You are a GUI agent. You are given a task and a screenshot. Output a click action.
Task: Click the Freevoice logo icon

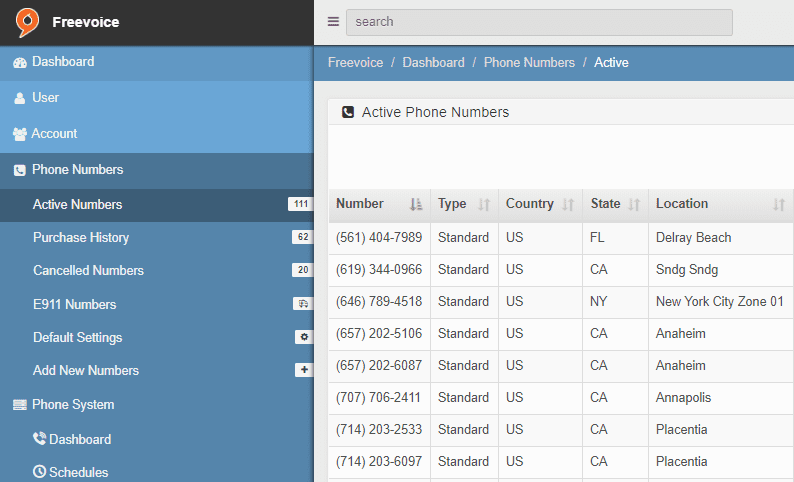pyautogui.click(x=27, y=22)
